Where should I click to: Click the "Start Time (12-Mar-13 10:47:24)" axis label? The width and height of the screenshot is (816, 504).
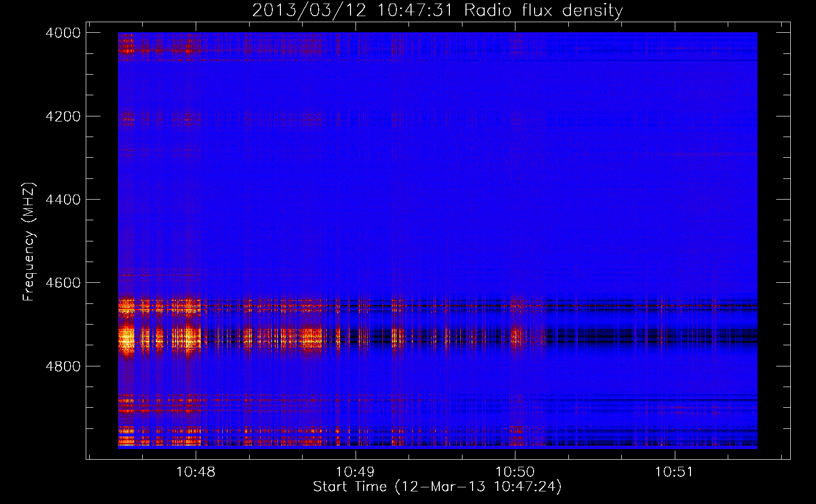point(437,486)
